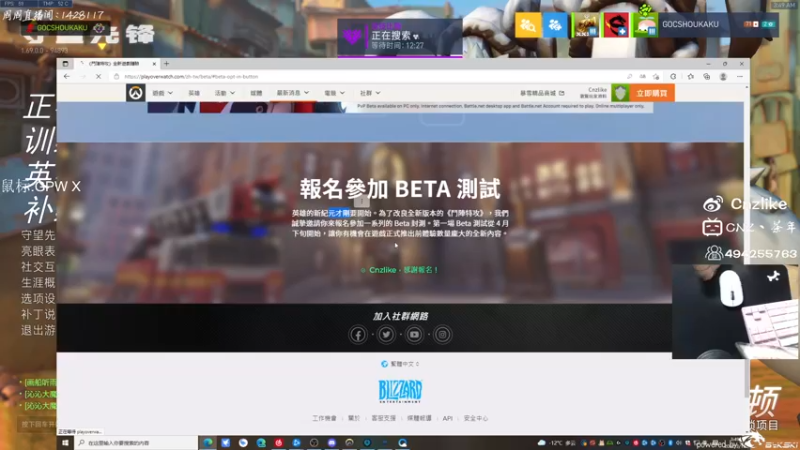Select the open browser tab

pos(117,64)
